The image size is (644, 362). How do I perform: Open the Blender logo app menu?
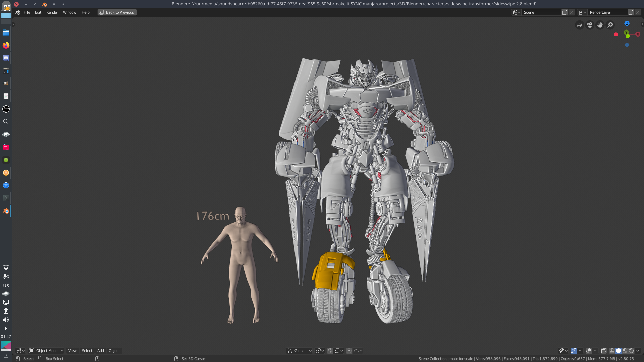coord(18,12)
